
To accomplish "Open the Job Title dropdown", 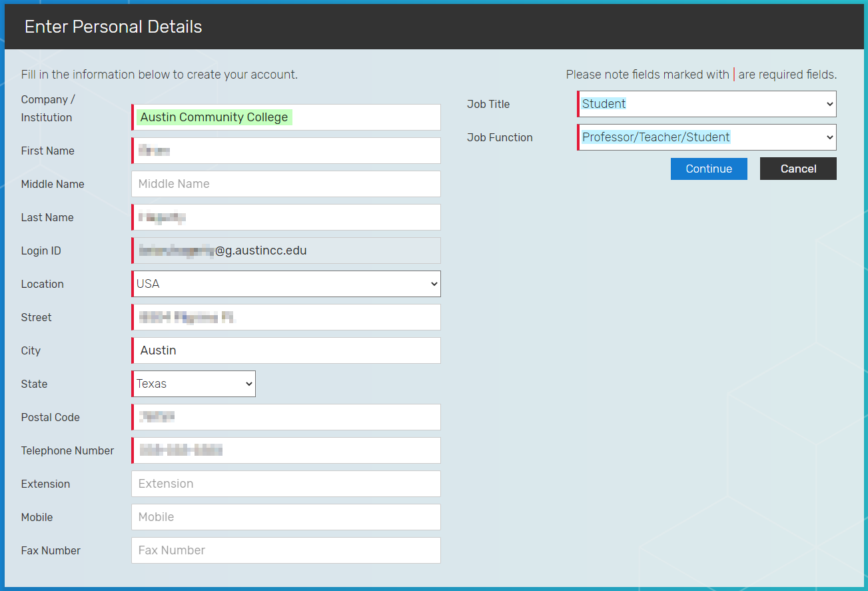I will point(707,104).
